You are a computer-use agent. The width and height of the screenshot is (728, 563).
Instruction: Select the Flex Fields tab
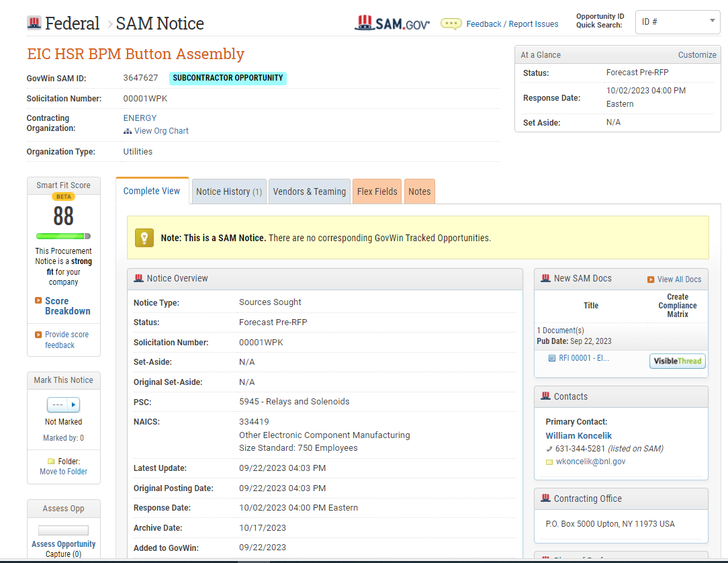[377, 191]
